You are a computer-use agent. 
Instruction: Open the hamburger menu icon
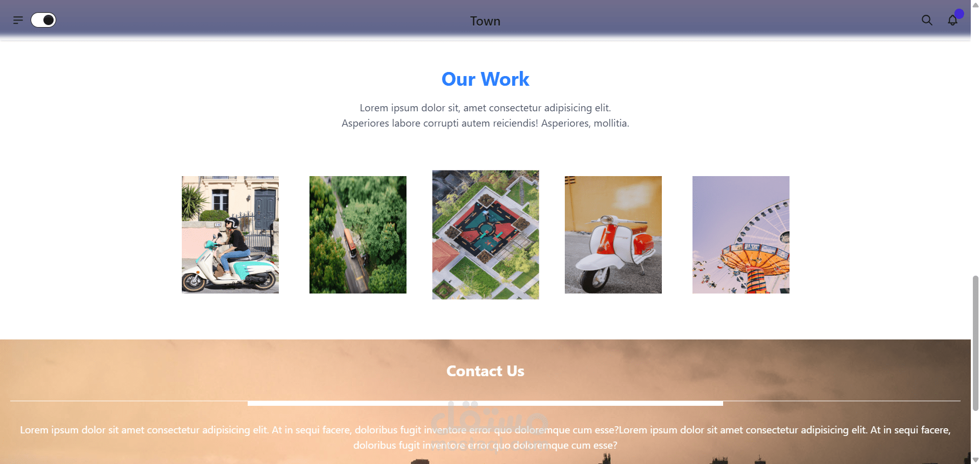(18, 20)
